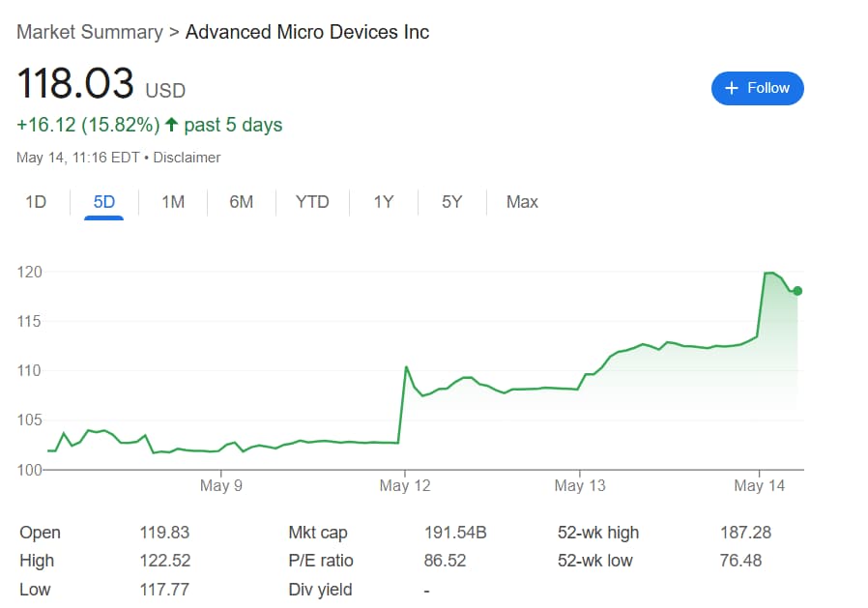
Task: Switch to the 5Y chart view
Action: click(450, 202)
